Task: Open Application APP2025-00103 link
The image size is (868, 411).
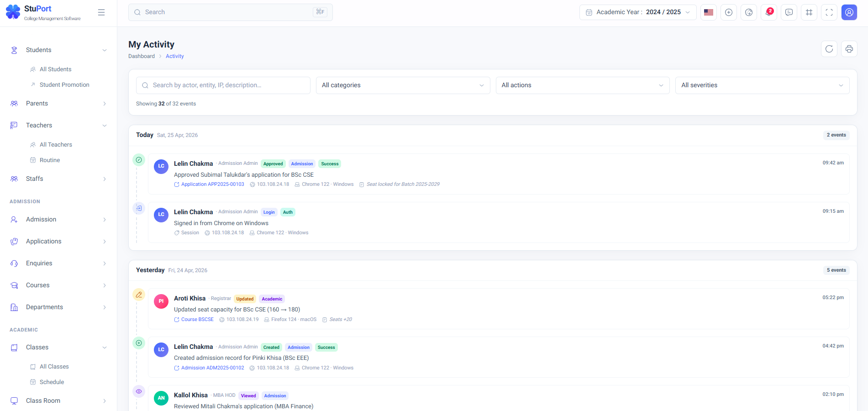Action: click(209, 184)
